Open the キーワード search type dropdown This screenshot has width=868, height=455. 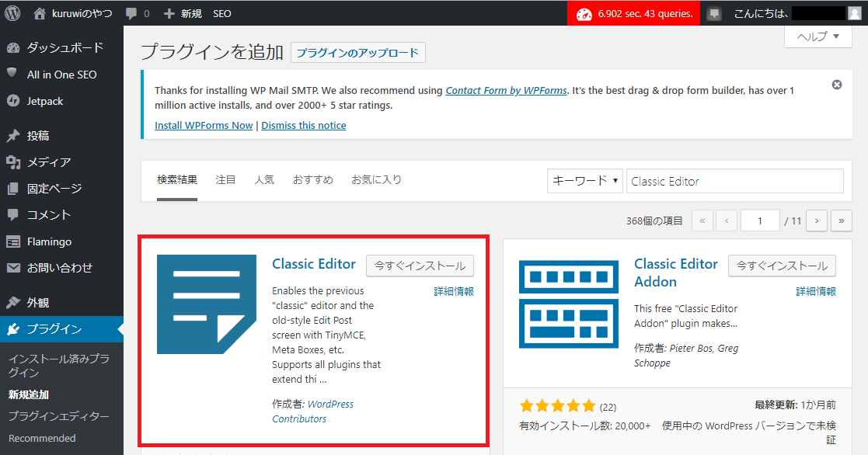point(585,181)
